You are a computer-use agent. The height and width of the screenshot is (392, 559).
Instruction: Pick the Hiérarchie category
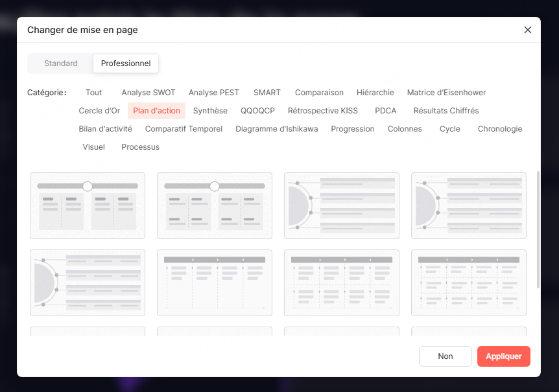click(x=375, y=93)
